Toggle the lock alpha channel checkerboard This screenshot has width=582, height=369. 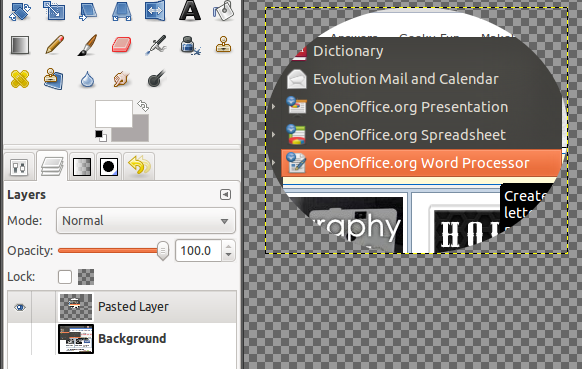coord(86,277)
